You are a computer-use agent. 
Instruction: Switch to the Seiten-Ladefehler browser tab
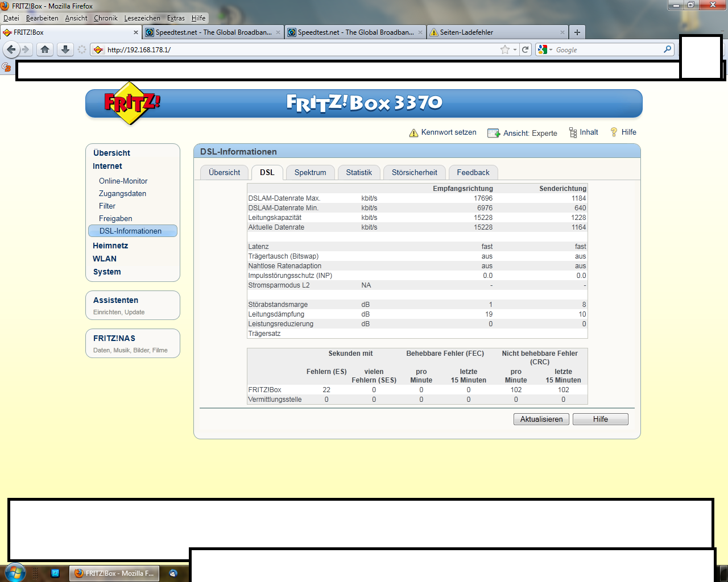click(x=497, y=32)
